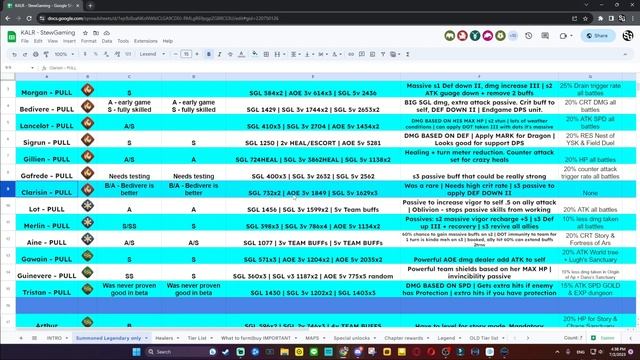Insert a chart

click(372, 54)
